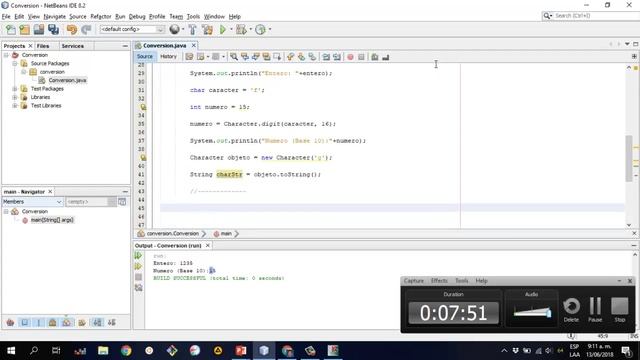This screenshot has width=640, height=360.
Task: Toggle Sort by Source in Navigator footer
Action: point(111,322)
